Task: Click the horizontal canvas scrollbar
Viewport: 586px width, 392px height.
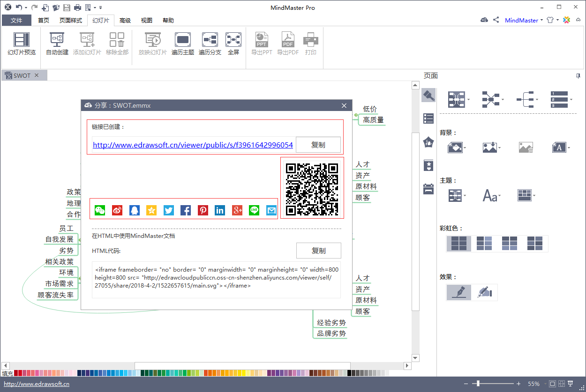Action: click(242, 365)
